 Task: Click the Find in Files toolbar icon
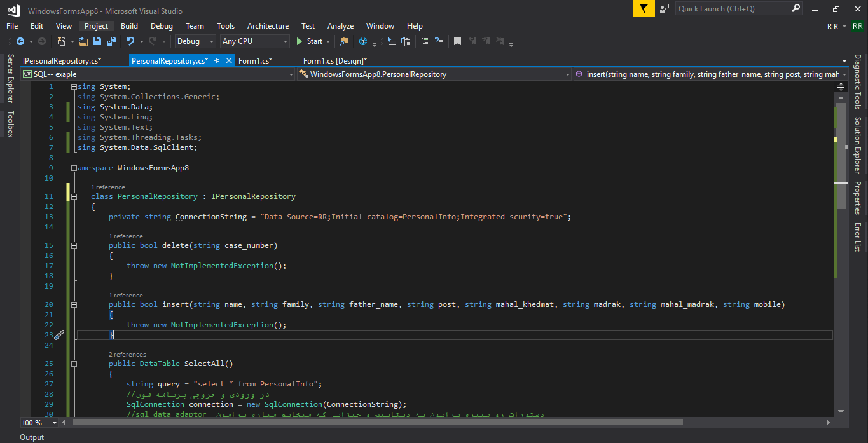[344, 41]
